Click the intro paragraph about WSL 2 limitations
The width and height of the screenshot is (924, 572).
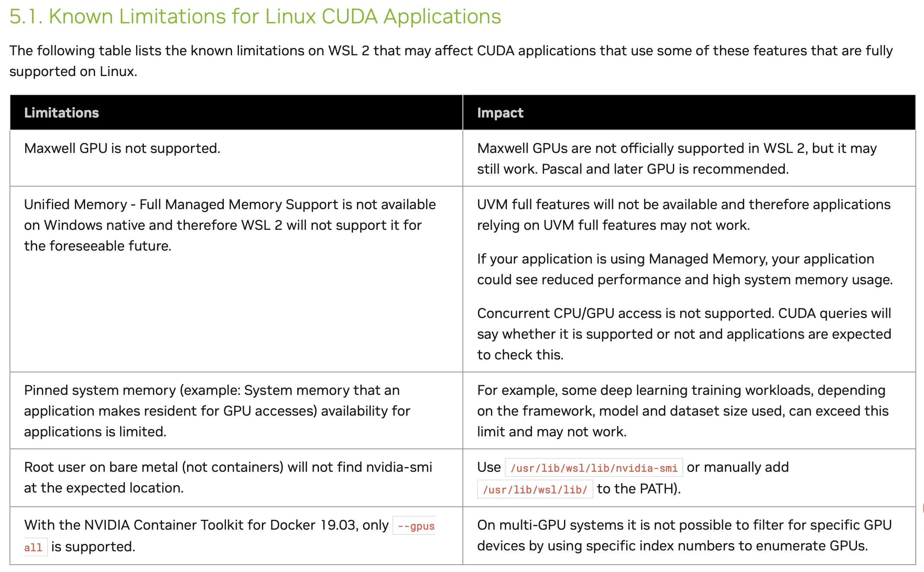(x=451, y=60)
